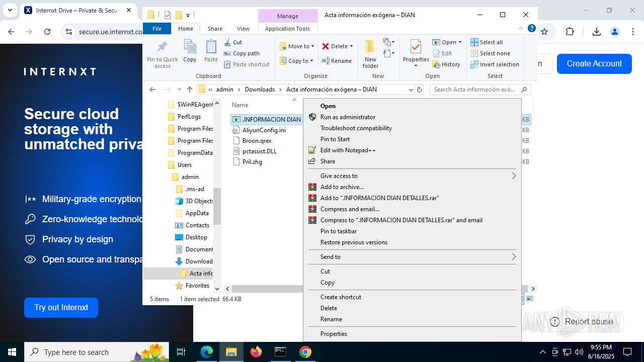Click Rename in Organize group
This screenshot has height=362, width=644.
point(337,61)
